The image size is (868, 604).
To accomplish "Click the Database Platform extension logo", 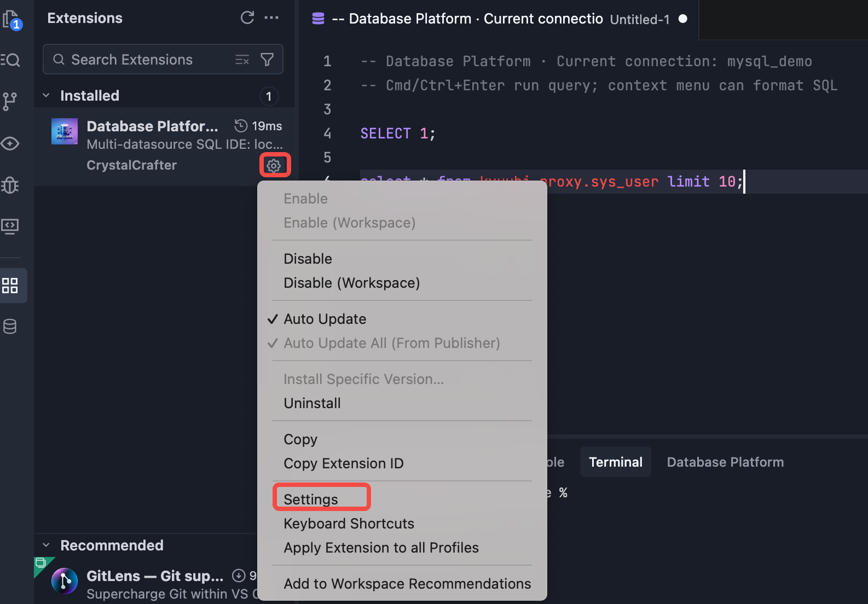I will coord(65,131).
